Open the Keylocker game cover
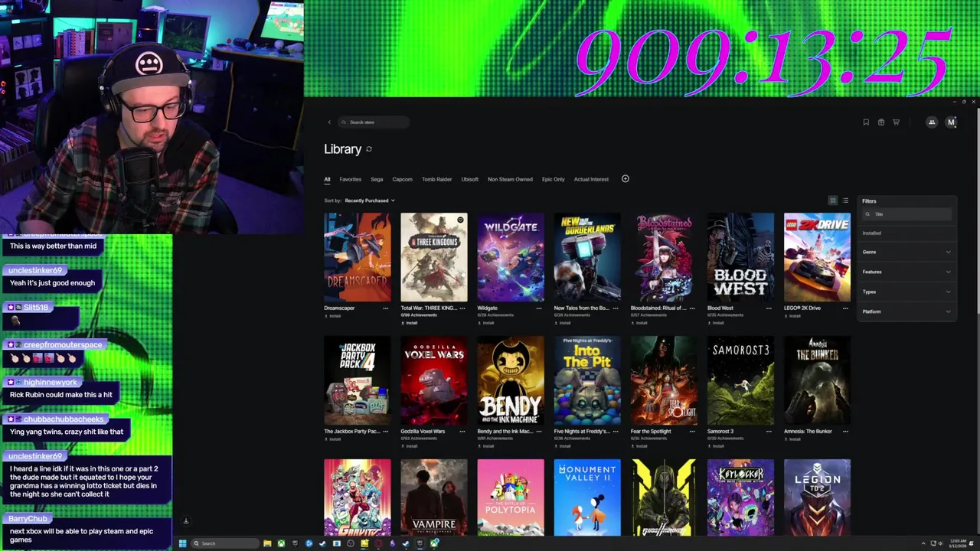 pos(740,497)
